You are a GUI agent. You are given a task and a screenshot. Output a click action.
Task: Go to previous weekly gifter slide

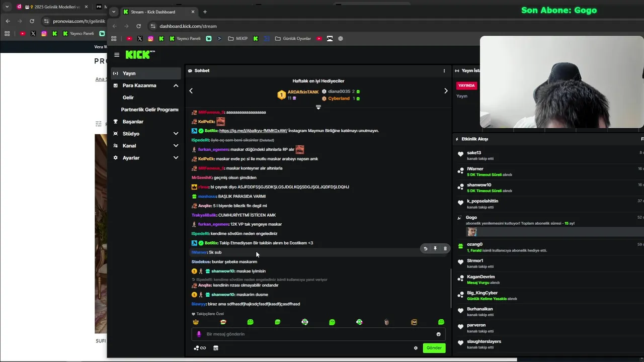click(191, 91)
